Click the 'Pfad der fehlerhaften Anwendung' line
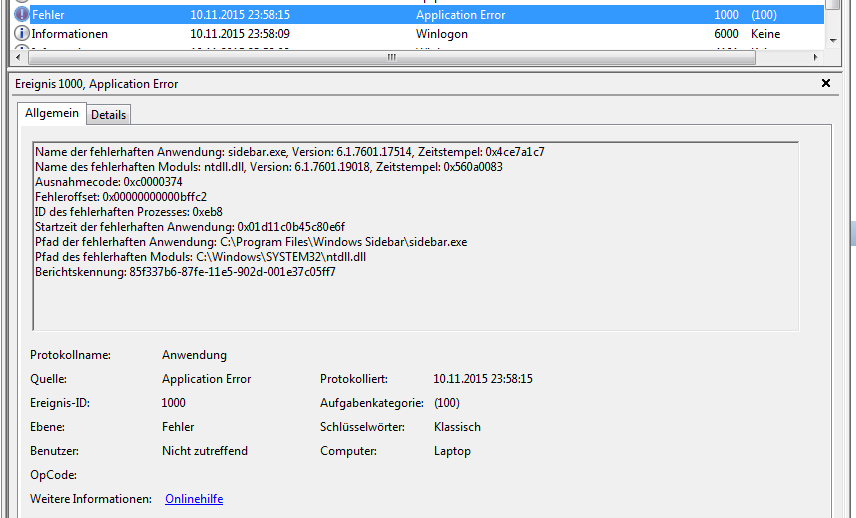The width and height of the screenshot is (856, 518). [251, 242]
